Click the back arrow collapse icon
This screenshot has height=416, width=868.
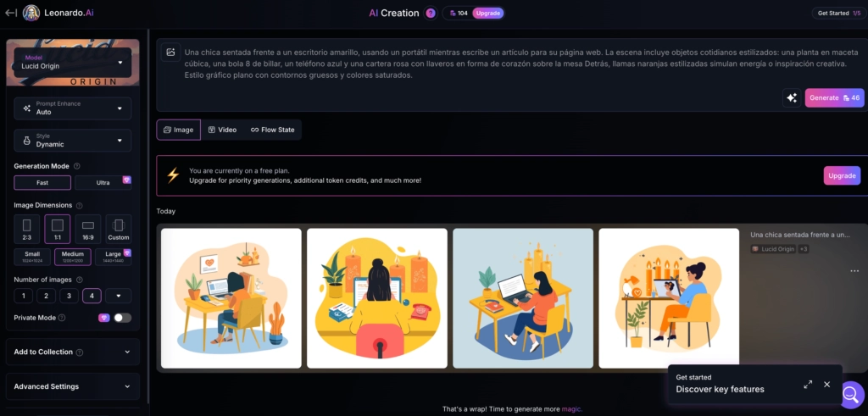tap(10, 13)
